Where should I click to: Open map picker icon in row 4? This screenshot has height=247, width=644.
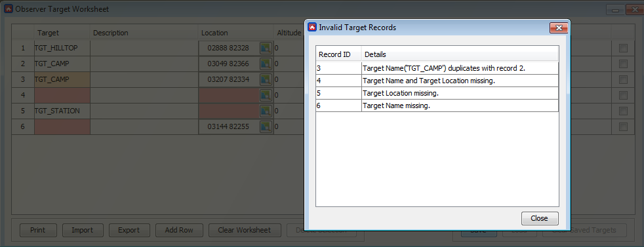266,95
